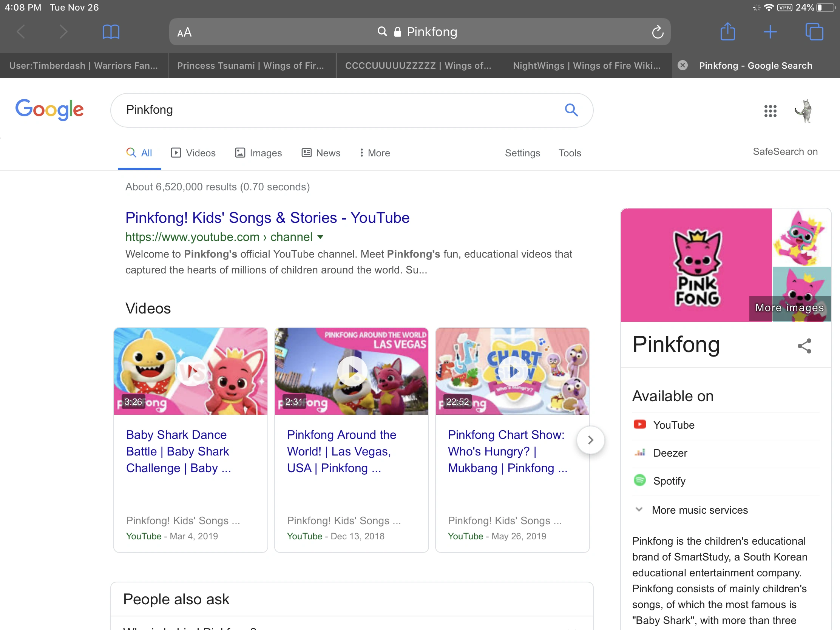Tap the Safari share icon
This screenshot has height=630, width=840.
point(727,32)
